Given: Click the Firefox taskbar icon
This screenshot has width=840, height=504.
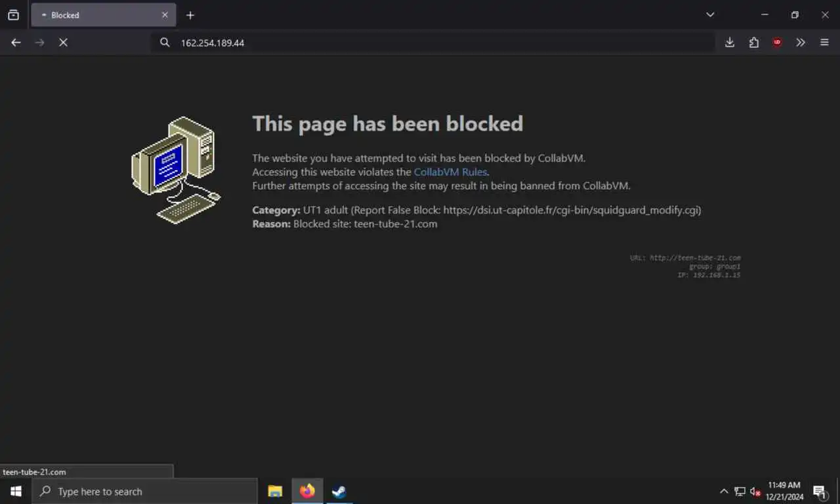Looking at the screenshot, I should 307,492.
